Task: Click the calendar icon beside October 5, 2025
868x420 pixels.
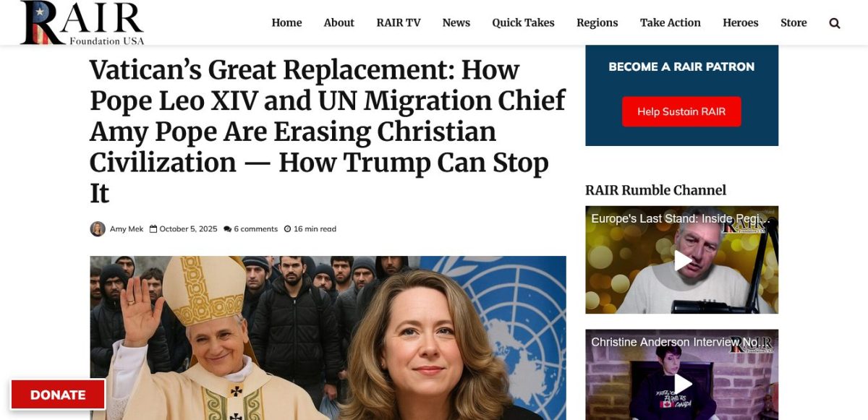Action: point(153,229)
